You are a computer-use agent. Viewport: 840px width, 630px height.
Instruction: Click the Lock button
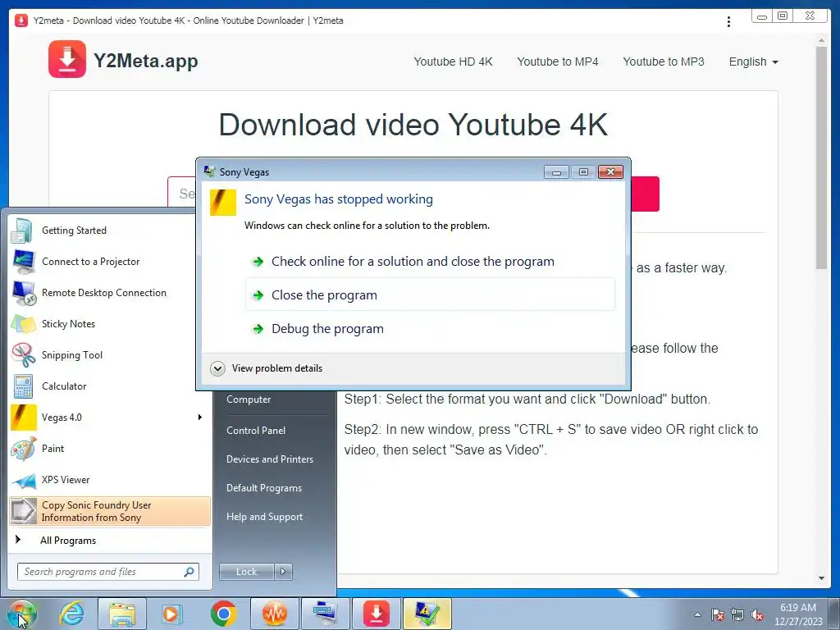[x=246, y=572]
